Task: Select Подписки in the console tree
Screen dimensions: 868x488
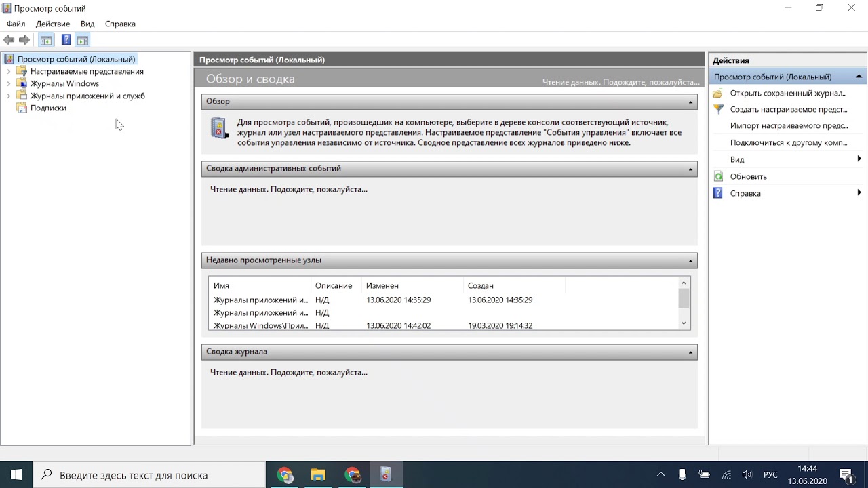Action: click(x=48, y=108)
